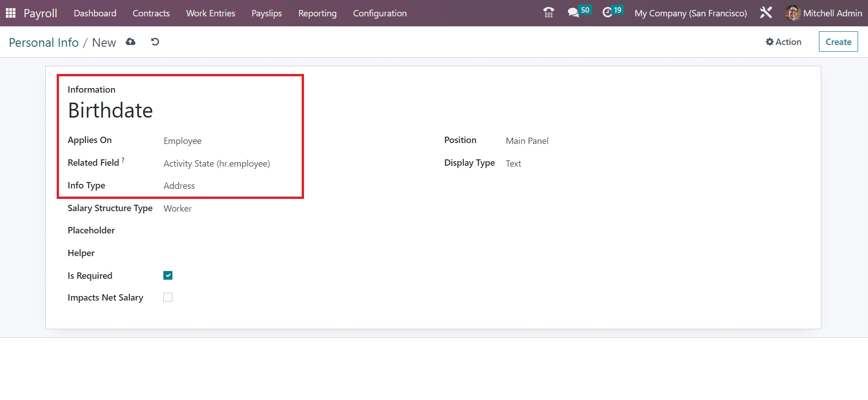Click the Placeholder input field

point(227,231)
